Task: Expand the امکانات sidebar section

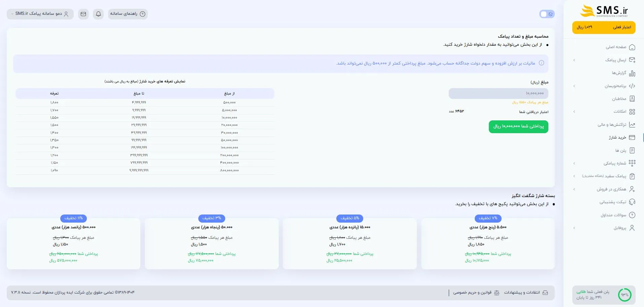Action: click(x=574, y=111)
